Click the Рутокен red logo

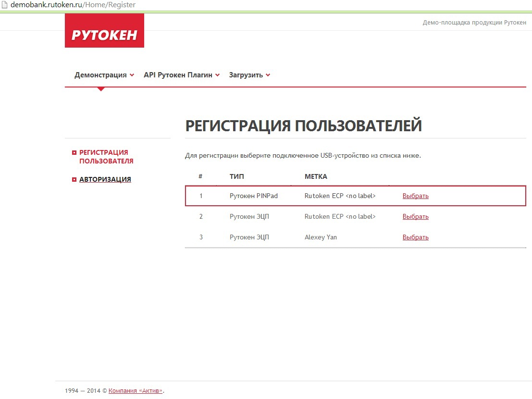pyautogui.click(x=104, y=31)
